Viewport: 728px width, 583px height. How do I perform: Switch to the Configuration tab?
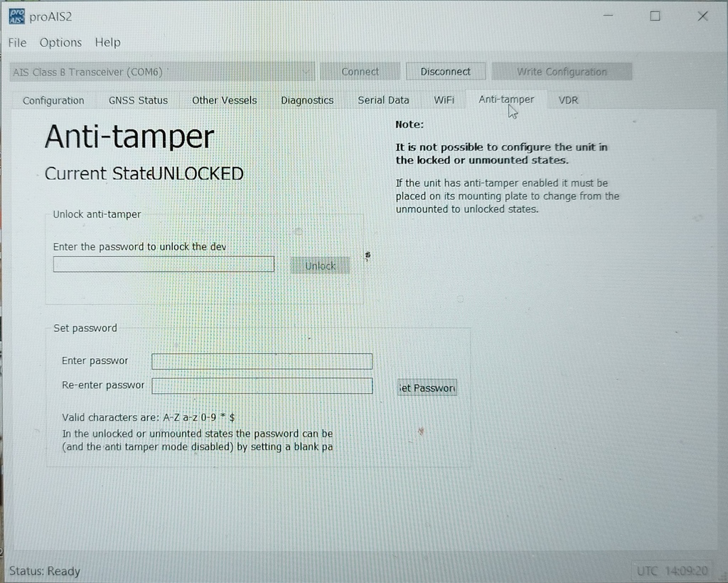(x=53, y=100)
